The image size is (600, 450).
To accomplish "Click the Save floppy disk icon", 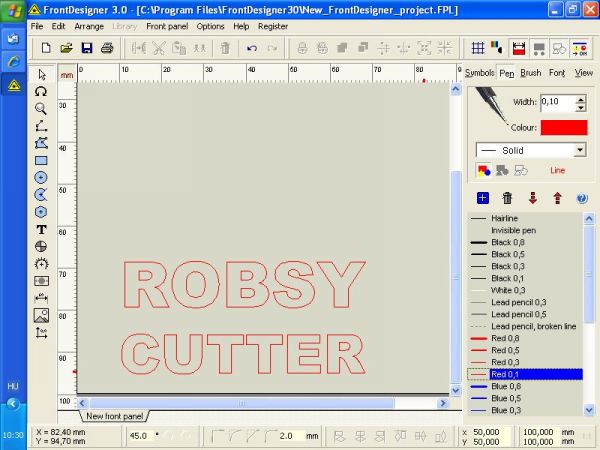I will coord(86,48).
